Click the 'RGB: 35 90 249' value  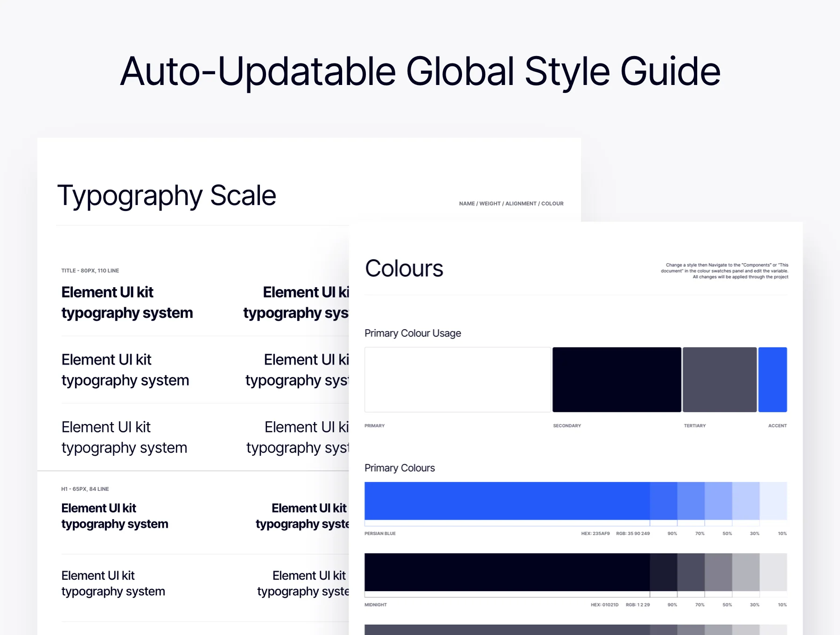pos(633,534)
